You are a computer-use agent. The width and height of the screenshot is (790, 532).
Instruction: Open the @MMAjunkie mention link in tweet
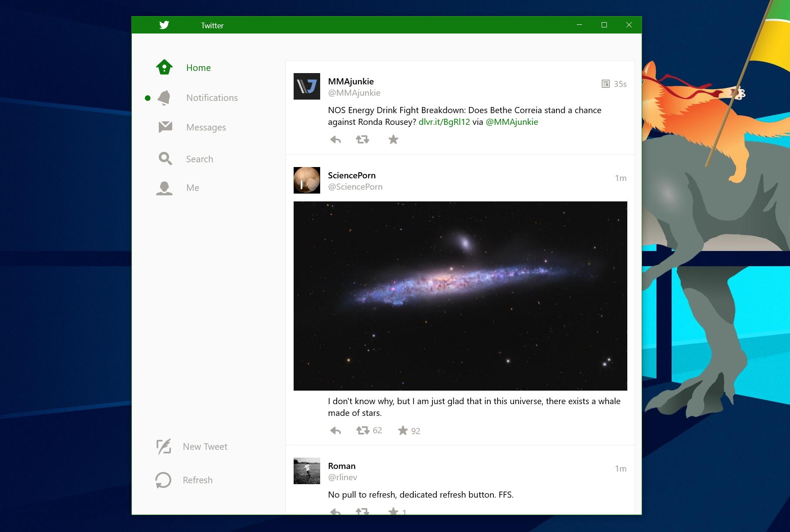[x=512, y=122]
